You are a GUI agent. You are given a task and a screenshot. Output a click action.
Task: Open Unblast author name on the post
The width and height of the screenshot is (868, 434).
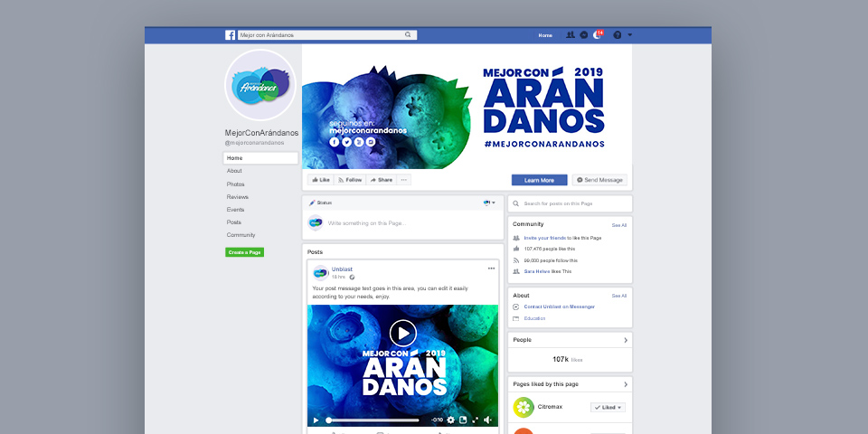point(342,269)
